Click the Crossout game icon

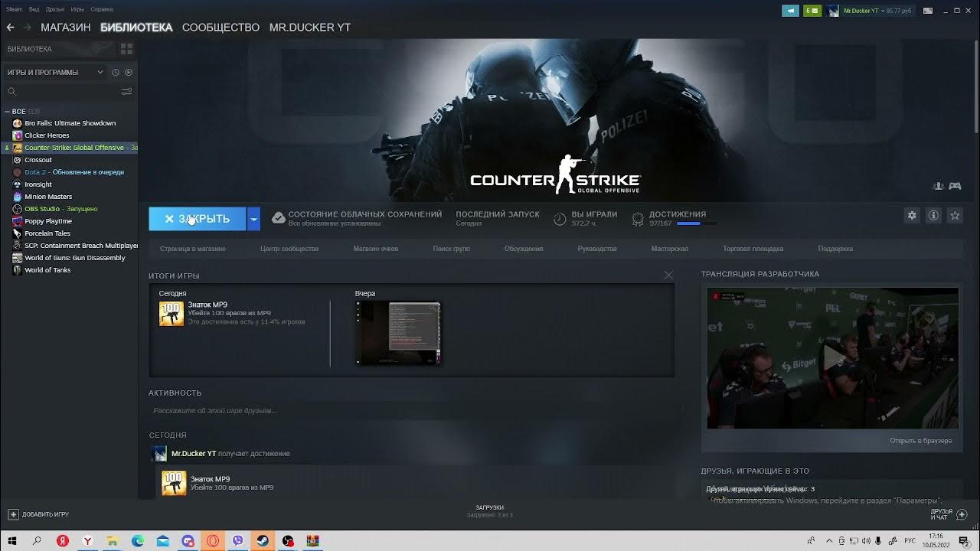(x=18, y=160)
